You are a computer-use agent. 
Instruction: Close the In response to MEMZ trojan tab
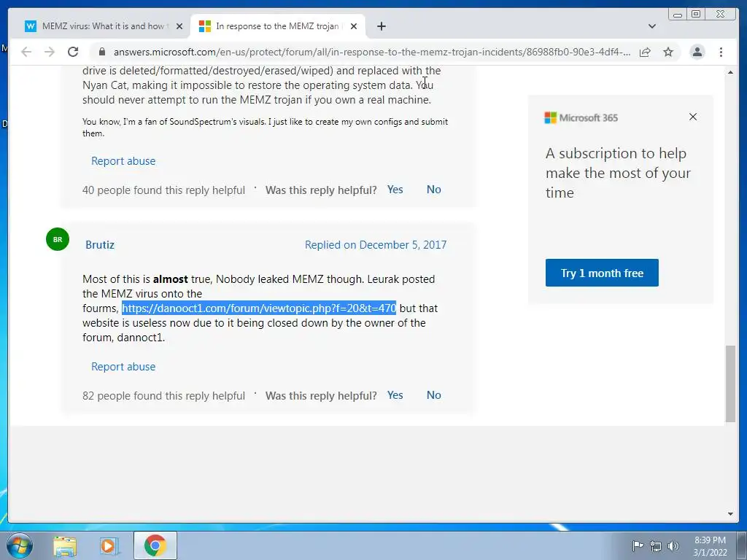point(354,26)
